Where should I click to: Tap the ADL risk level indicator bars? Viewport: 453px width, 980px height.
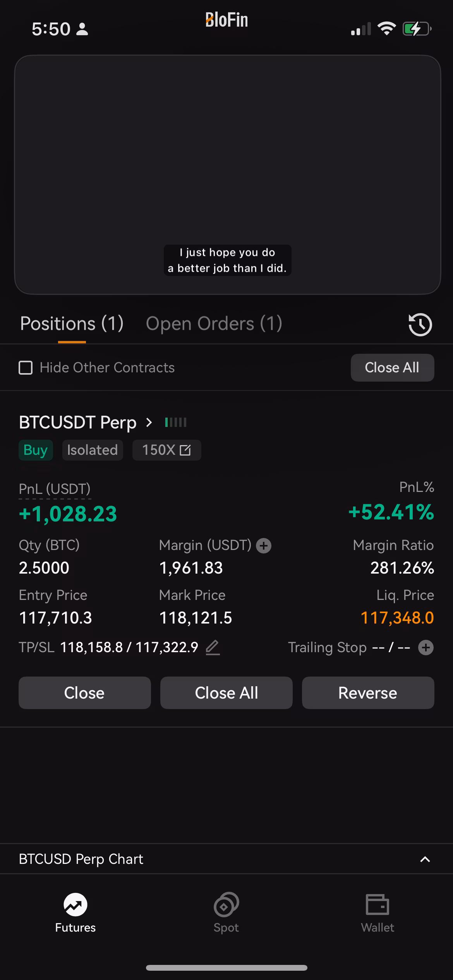tap(176, 422)
